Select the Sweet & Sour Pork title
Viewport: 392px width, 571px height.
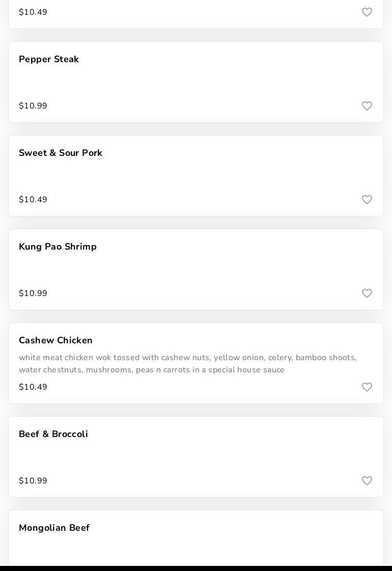61,153
